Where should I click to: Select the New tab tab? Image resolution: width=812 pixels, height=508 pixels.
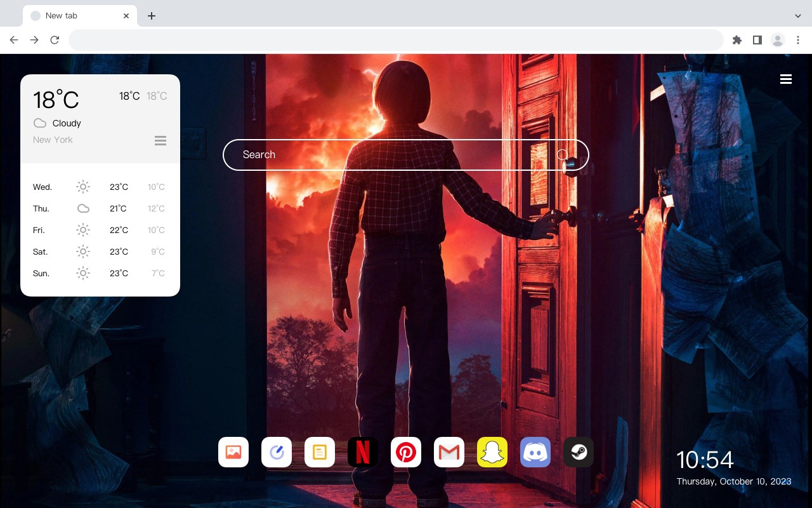tap(80, 16)
